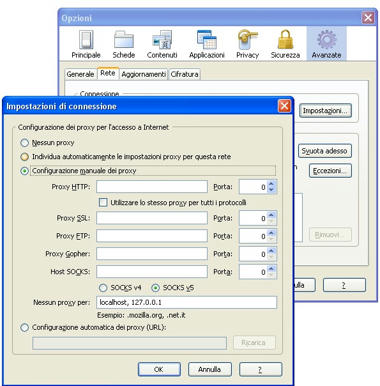The image size is (380, 386).
Task: Increase the Proxy FTP port value
Action: (272, 233)
